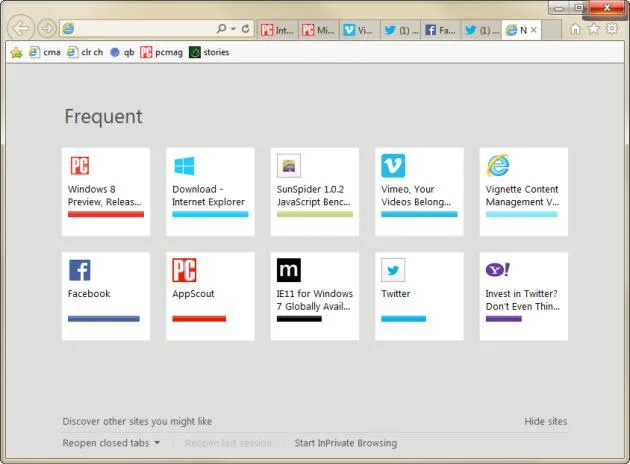Click the Add to Favorites bar star icon
Viewport: 630px width, 464px height.
16,53
